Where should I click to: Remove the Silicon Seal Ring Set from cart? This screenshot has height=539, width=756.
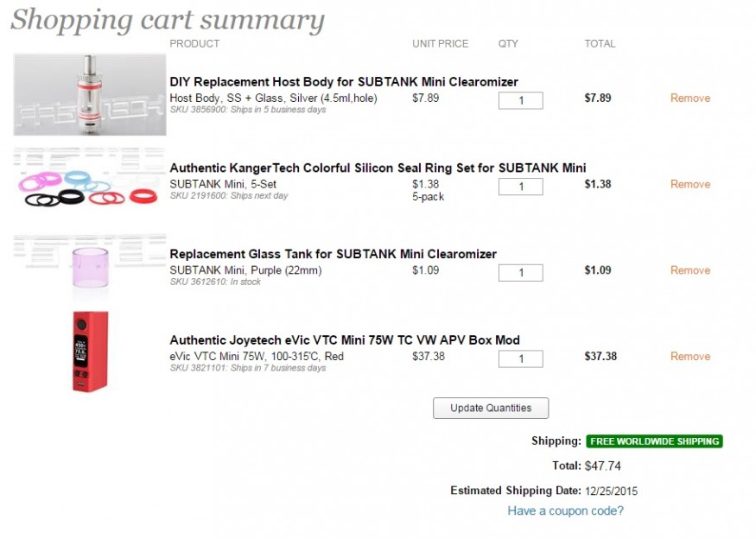pyautogui.click(x=690, y=184)
